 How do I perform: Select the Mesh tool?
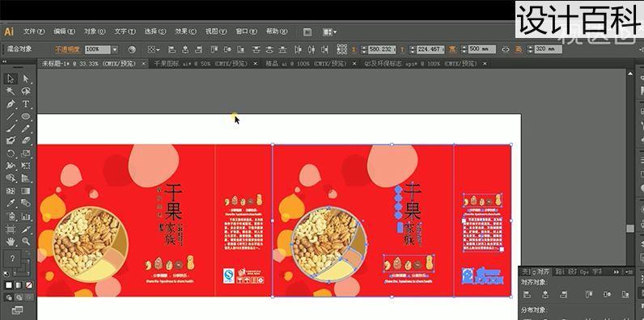(x=11, y=191)
